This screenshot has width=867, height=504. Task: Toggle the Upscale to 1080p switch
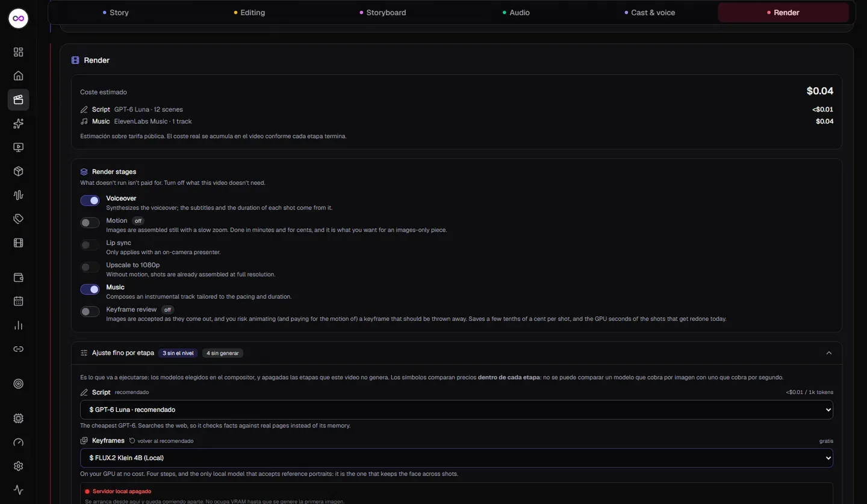point(90,267)
